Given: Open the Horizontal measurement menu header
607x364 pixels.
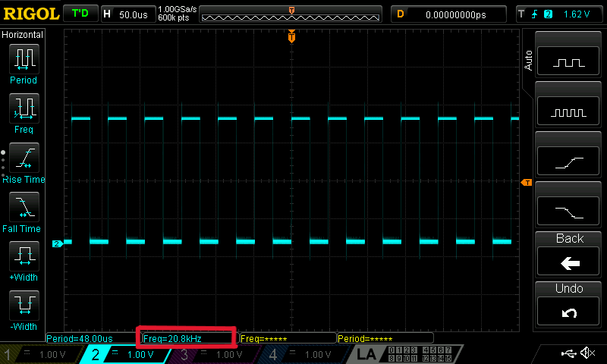Looking at the screenshot, I should point(23,35).
